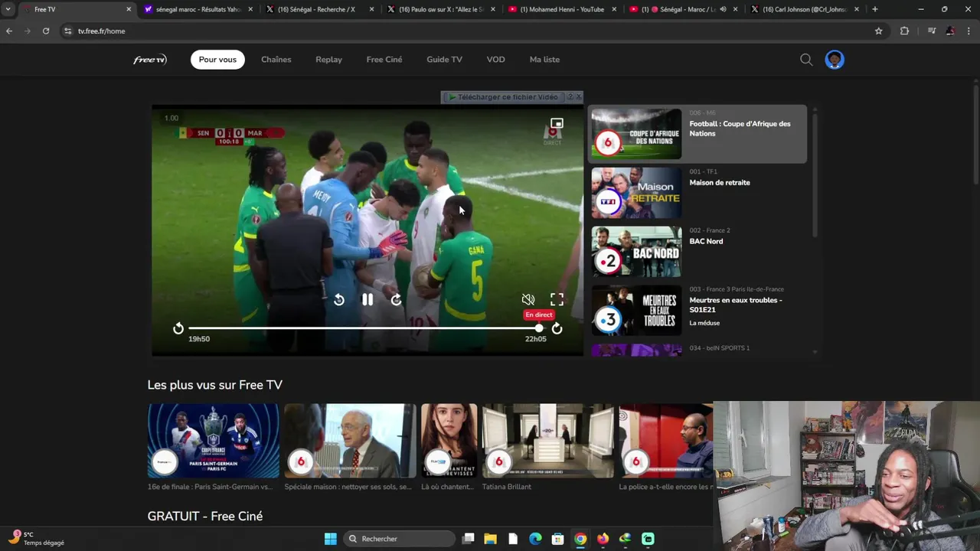Click Télécharger ce fichier vidéo button
Viewport: 980px width, 551px height.
tap(504, 97)
